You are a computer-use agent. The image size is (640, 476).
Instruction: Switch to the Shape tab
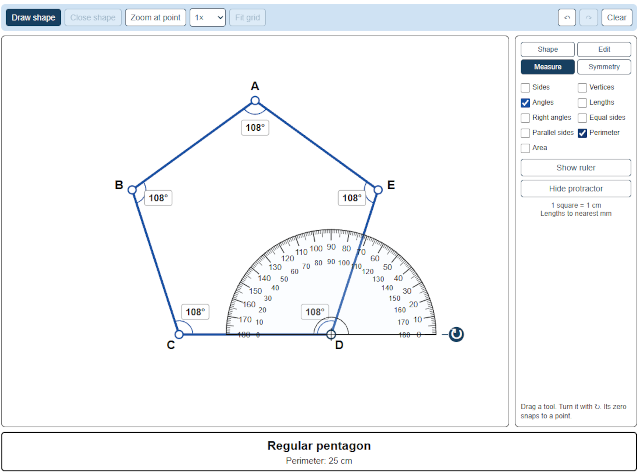tap(547, 49)
